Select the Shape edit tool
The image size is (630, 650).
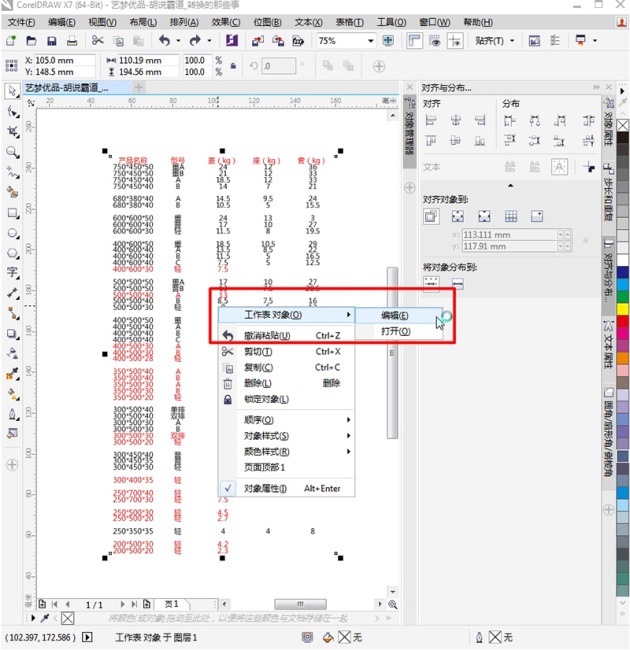click(12, 112)
